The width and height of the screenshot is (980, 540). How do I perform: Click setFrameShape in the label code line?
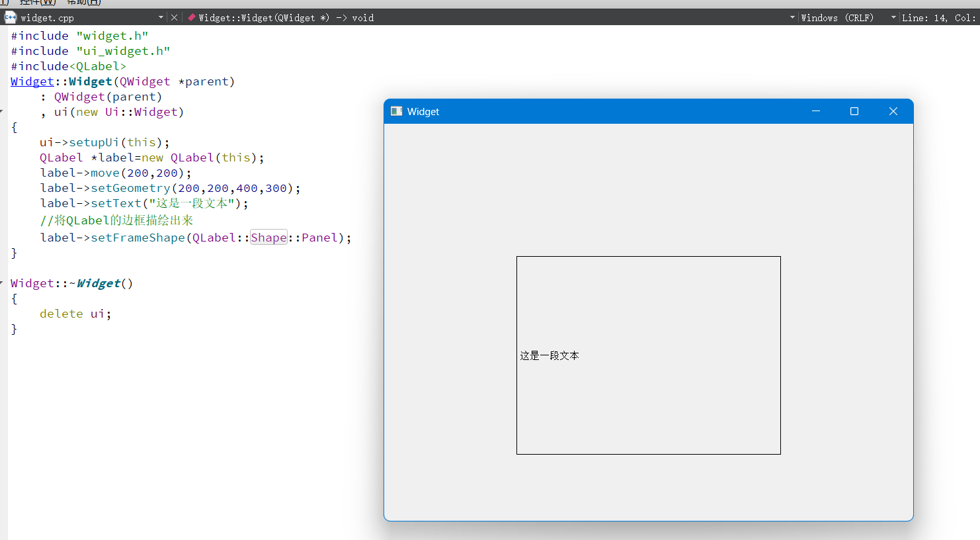pyautogui.click(x=138, y=238)
